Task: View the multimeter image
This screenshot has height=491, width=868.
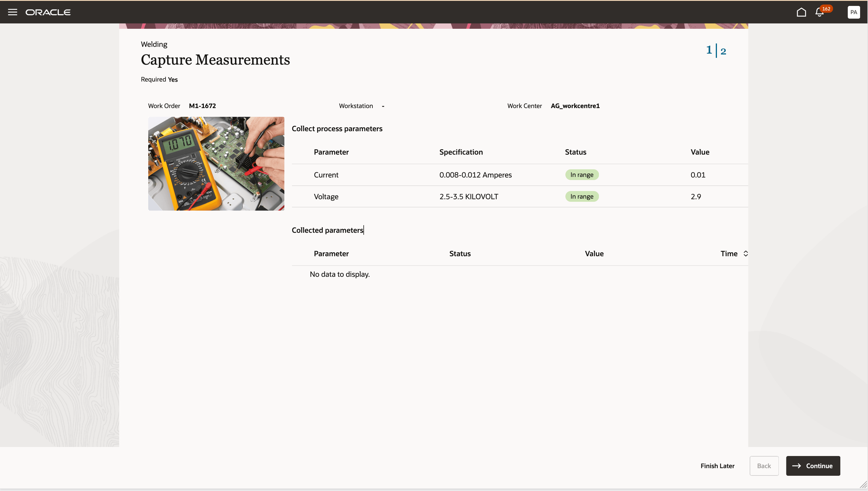Action: tap(216, 164)
